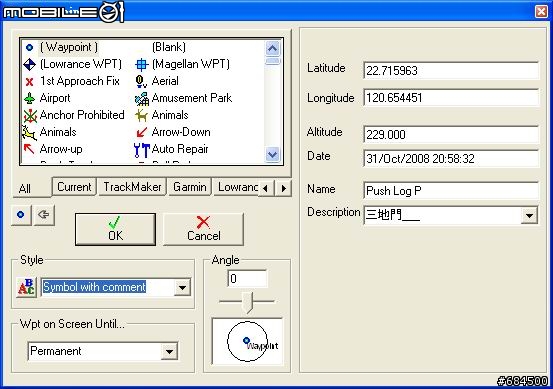Select the (Waypoint) blue circle icon
This screenshot has width=553, height=389.
(30, 47)
